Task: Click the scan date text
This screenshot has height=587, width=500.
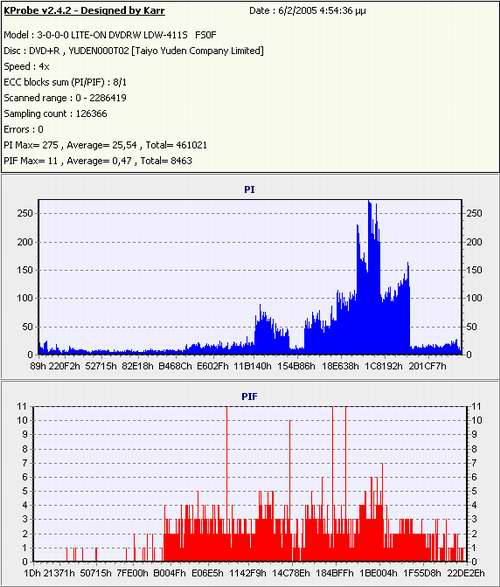Action: click(x=308, y=11)
